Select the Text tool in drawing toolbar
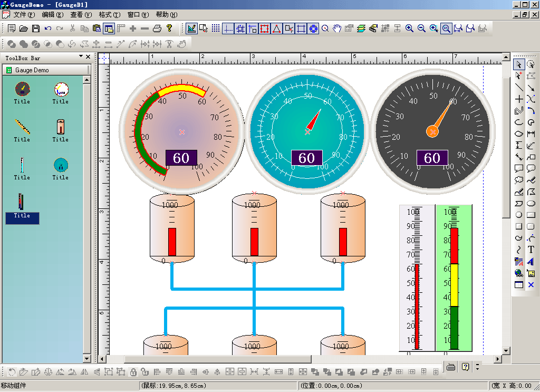The image size is (540, 392). 531,250
